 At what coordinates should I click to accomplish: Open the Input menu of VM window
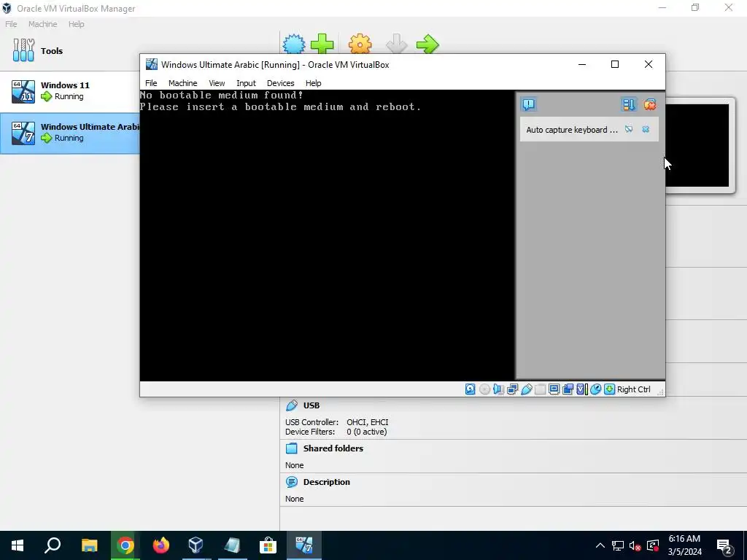[246, 83]
